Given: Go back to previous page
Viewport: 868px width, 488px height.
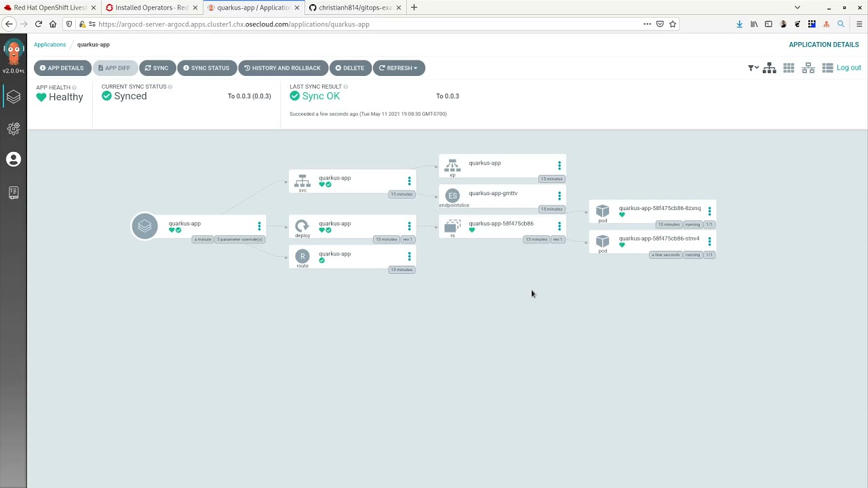Looking at the screenshot, I should (x=9, y=24).
